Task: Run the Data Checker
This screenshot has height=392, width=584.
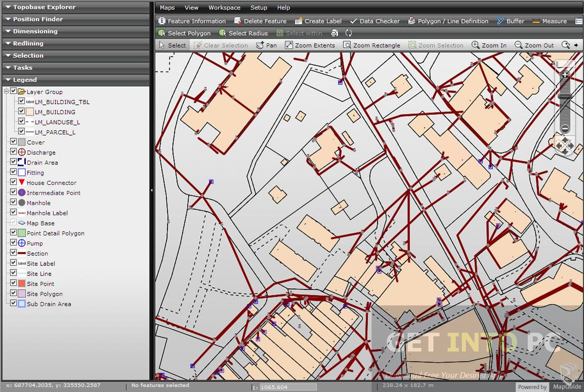Action: click(375, 21)
